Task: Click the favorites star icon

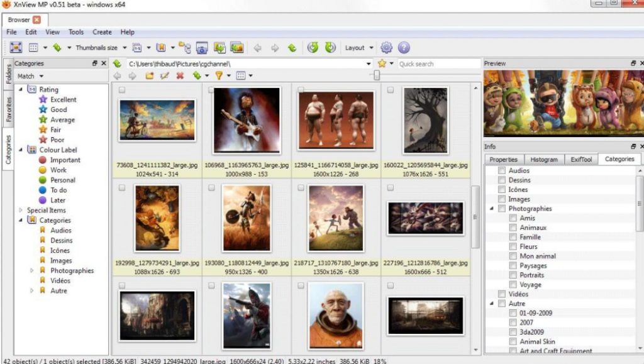Action: click(x=382, y=63)
